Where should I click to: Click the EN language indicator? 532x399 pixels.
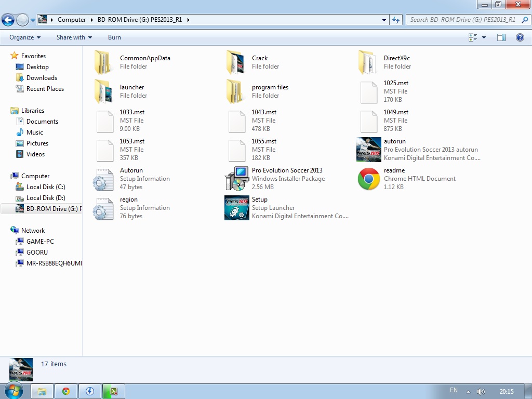[454, 390]
